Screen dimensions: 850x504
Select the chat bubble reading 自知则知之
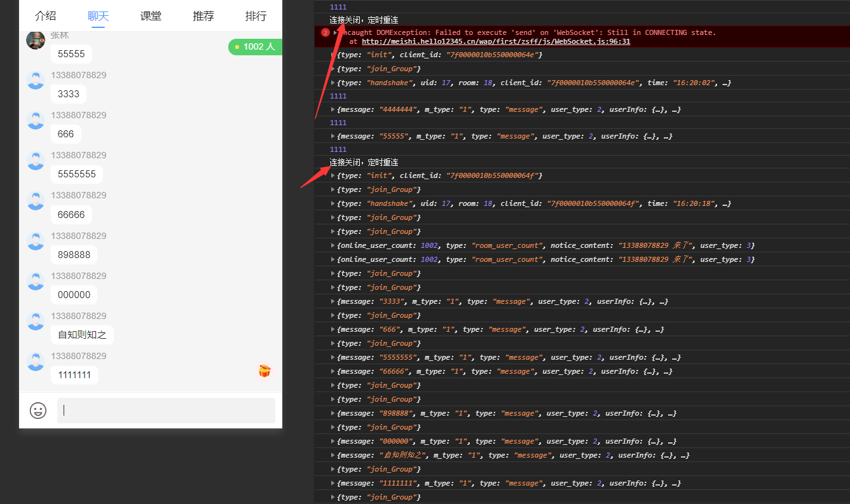coord(82,335)
